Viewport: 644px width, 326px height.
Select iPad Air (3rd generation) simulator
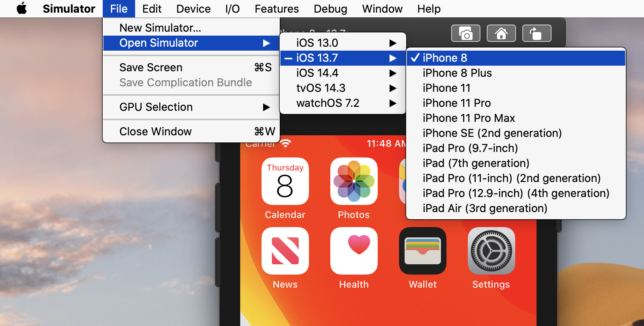[x=516, y=208]
